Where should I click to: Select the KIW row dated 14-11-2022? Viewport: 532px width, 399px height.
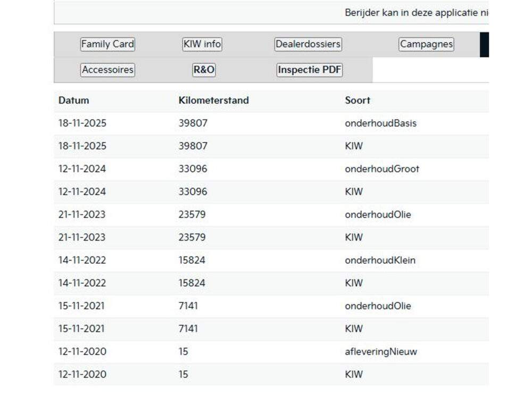271,283
